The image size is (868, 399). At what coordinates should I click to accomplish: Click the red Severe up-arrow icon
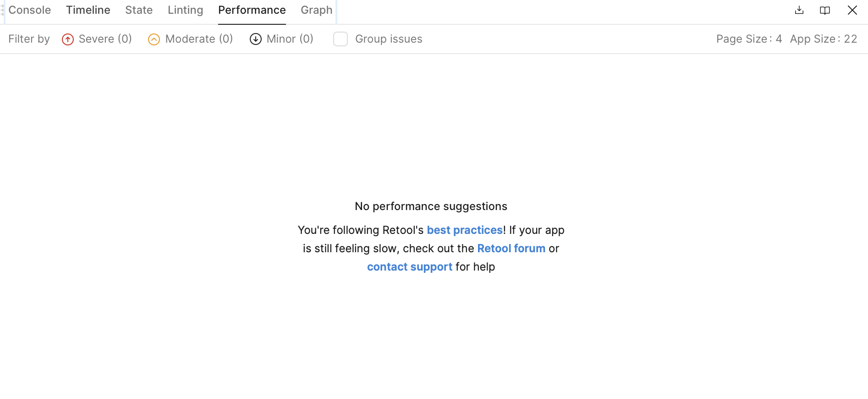[x=68, y=39]
